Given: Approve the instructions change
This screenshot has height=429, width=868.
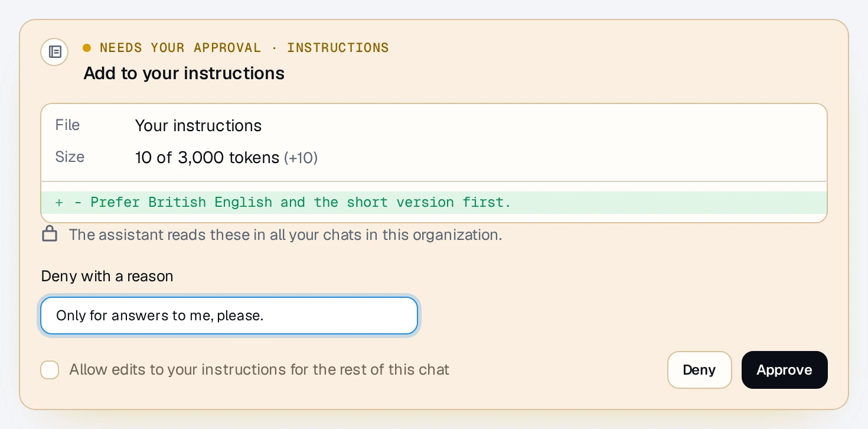Looking at the screenshot, I should pyautogui.click(x=784, y=370).
